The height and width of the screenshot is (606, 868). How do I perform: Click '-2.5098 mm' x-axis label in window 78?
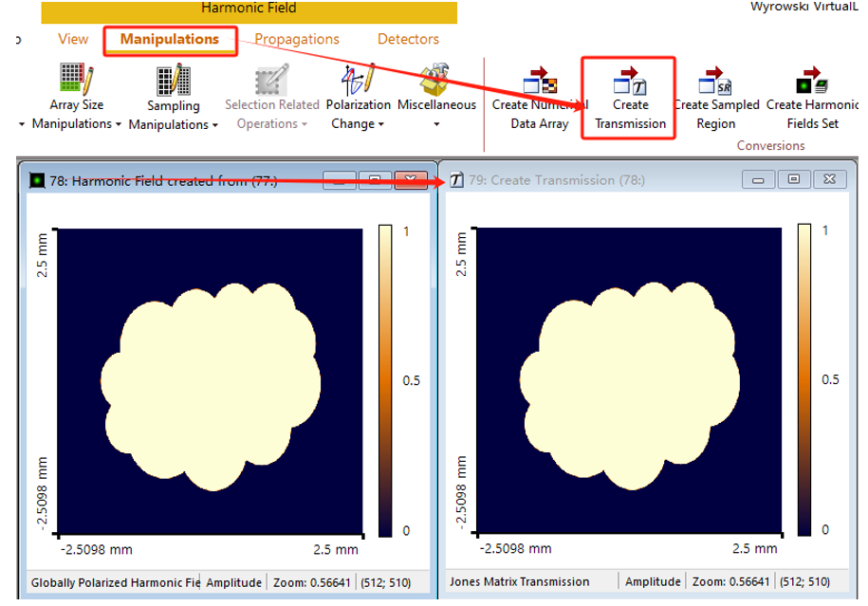[97, 549]
